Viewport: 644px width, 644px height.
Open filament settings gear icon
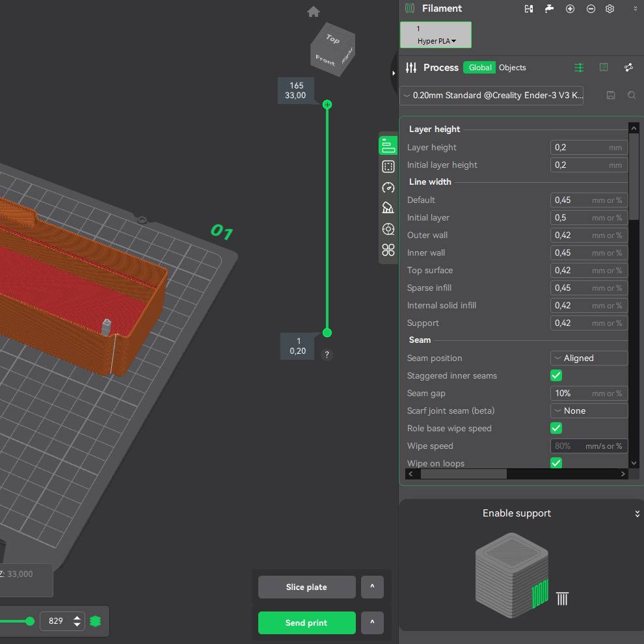coord(610,8)
